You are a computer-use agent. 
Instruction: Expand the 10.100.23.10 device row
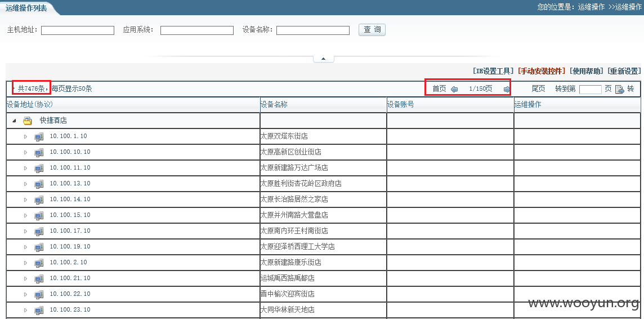[25, 311]
